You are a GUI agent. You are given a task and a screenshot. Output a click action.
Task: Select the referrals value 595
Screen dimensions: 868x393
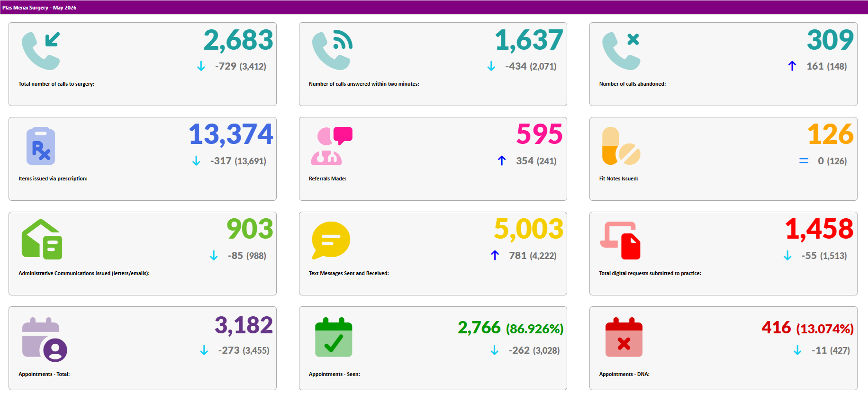540,134
